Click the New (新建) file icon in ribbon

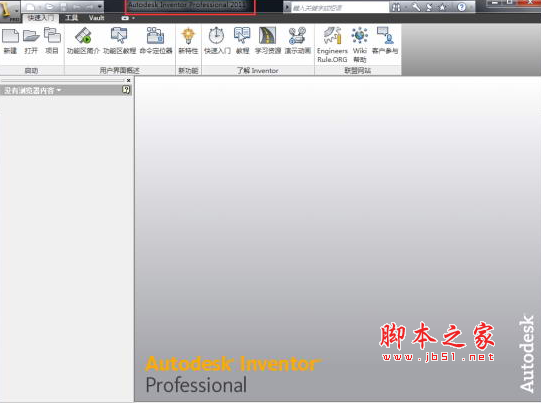(x=10, y=36)
